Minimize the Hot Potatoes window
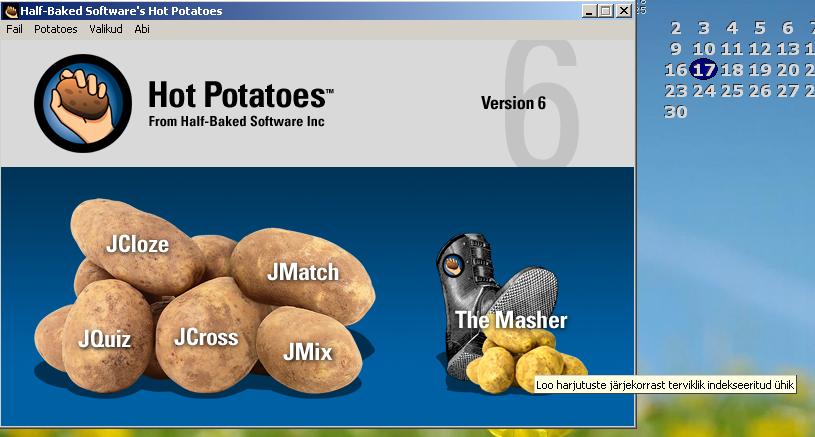 (589, 11)
